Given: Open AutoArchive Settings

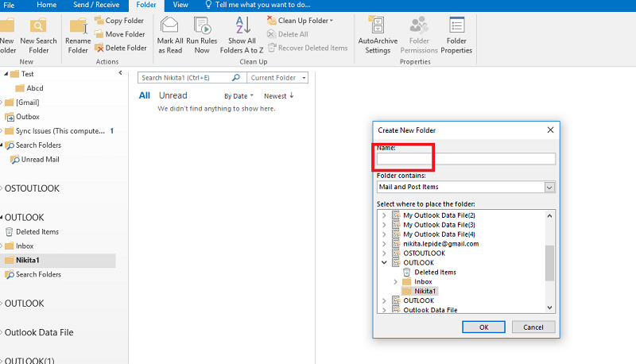Looking at the screenshot, I should click(378, 36).
